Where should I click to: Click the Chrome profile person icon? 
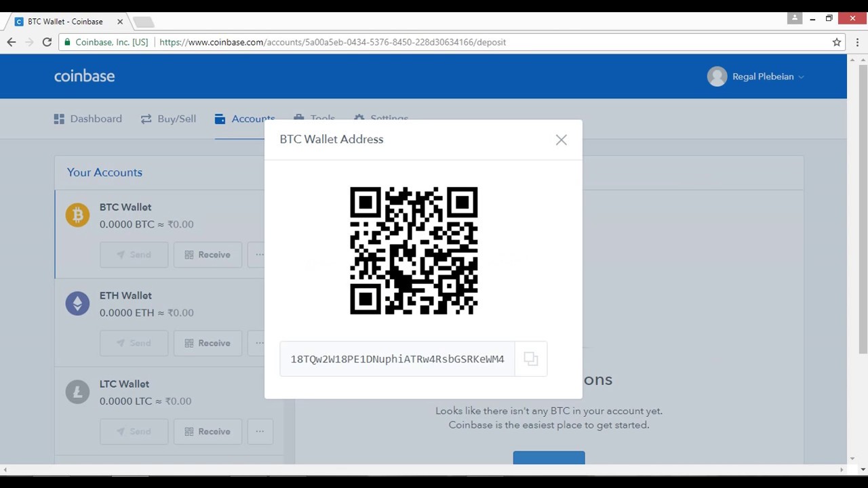pos(795,18)
